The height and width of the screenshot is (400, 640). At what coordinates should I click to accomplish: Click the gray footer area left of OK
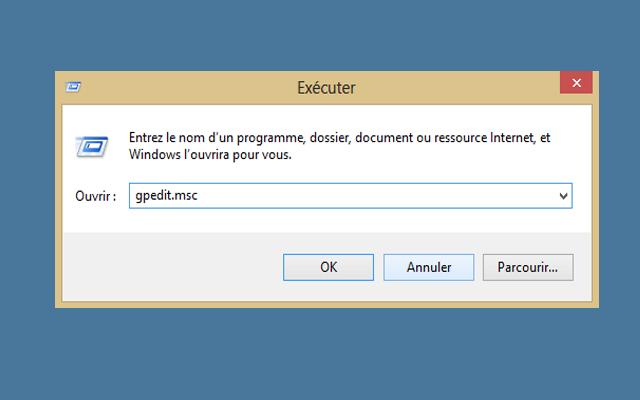point(170,267)
